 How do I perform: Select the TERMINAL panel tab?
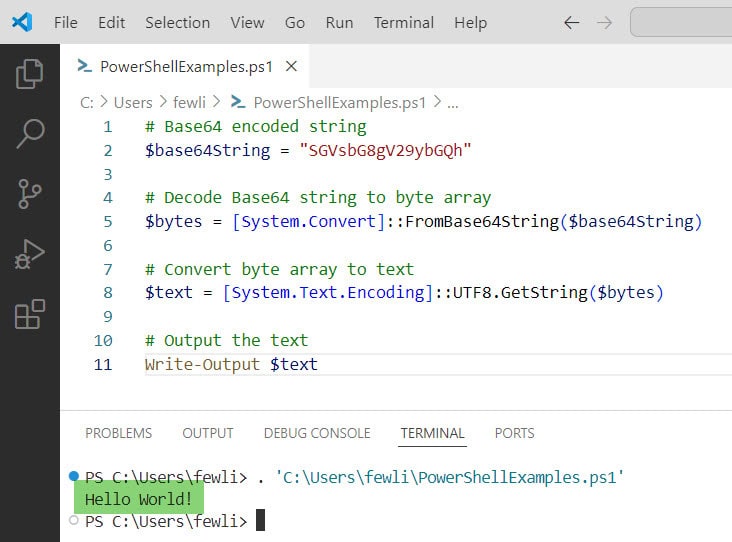point(432,433)
